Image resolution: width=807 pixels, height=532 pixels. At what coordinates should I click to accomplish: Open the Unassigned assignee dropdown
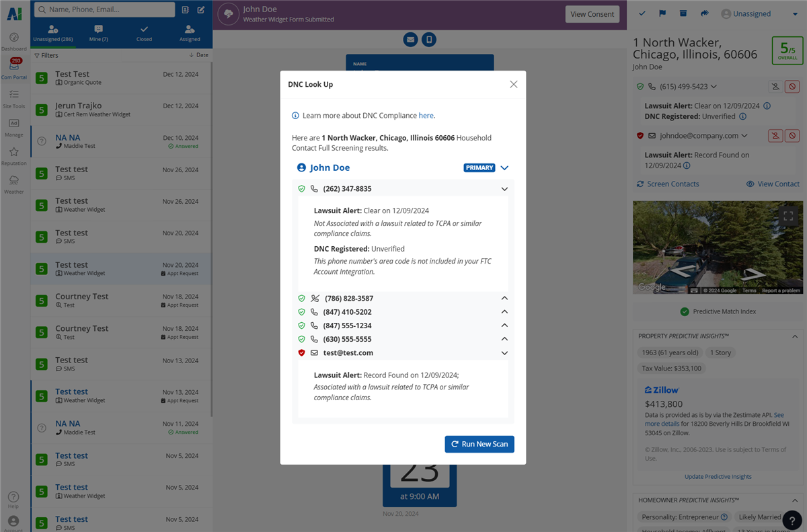pos(759,13)
